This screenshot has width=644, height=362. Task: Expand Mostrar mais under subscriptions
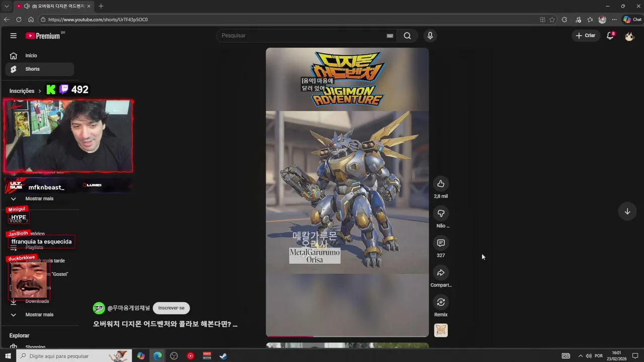39,199
